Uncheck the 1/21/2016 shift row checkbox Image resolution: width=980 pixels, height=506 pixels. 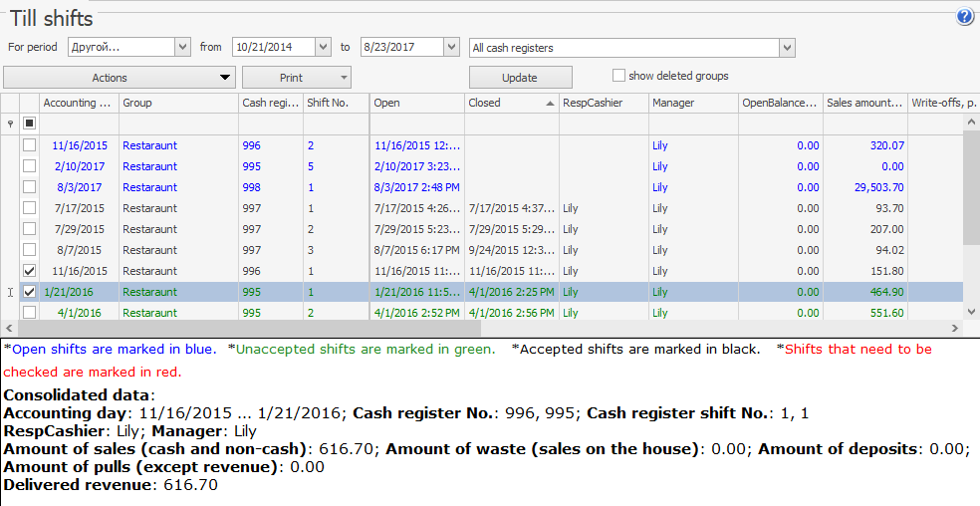tap(30, 292)
